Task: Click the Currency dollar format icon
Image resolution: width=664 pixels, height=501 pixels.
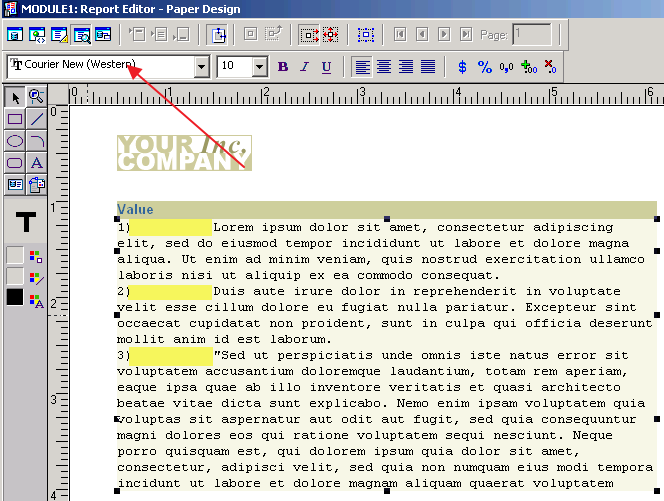Action: 461,67
